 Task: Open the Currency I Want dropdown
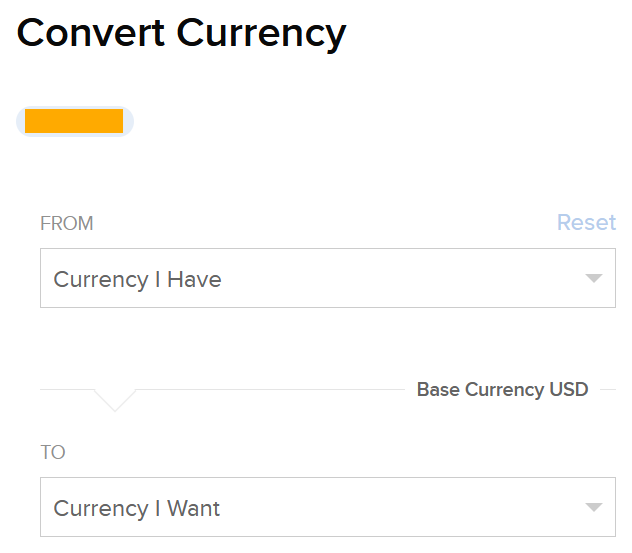[327, 508]
